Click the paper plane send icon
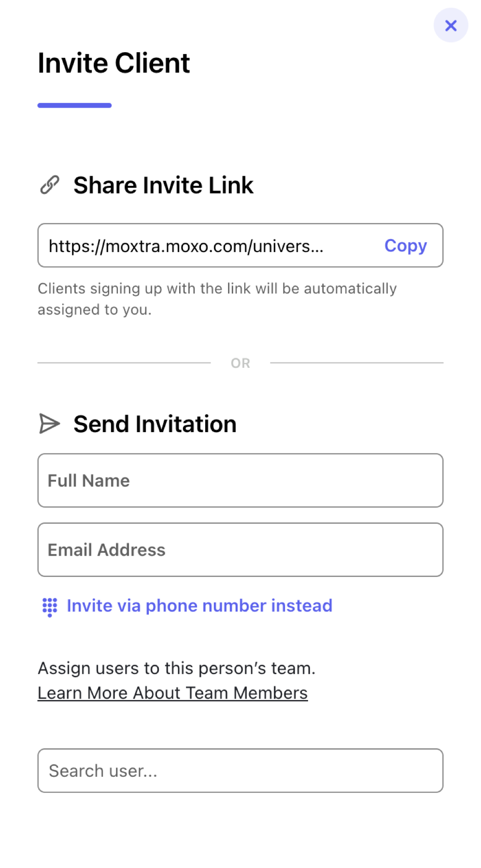481x868 pixels. click(x=49, y=424)
